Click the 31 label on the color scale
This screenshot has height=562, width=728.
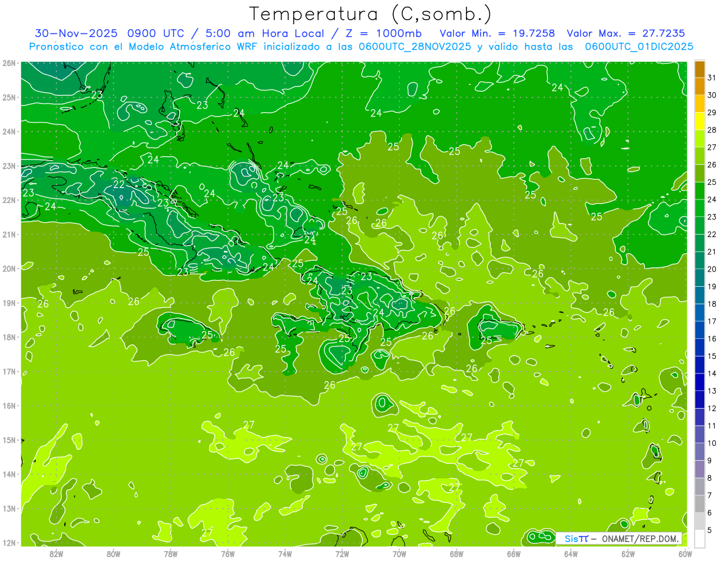pos(712,78)
